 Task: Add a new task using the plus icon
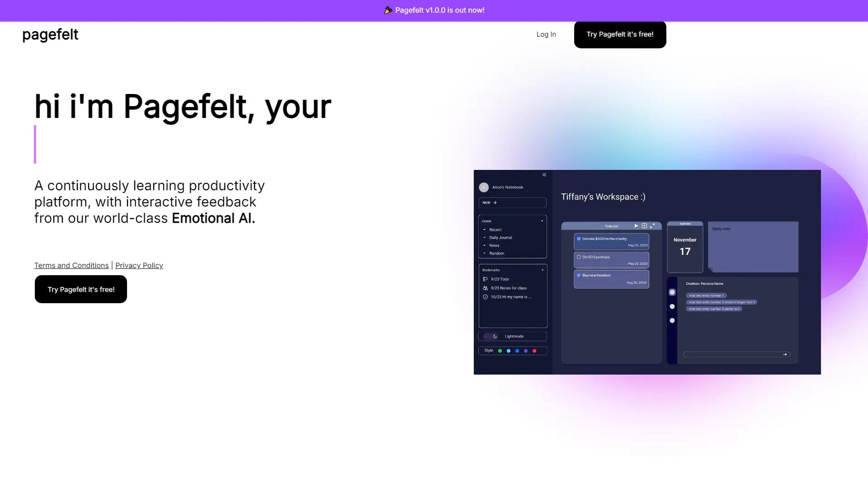coord(644,226)
